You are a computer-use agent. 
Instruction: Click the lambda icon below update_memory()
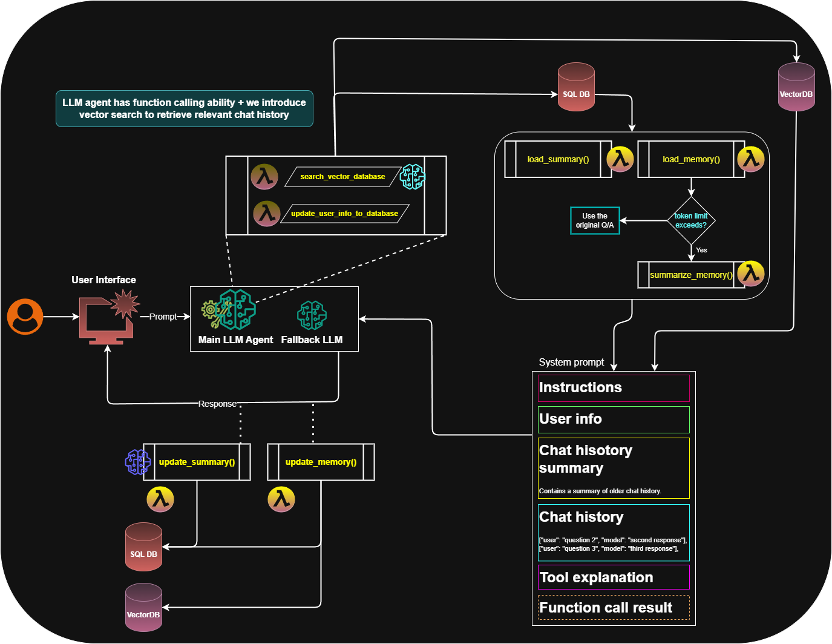pos(281,499)
